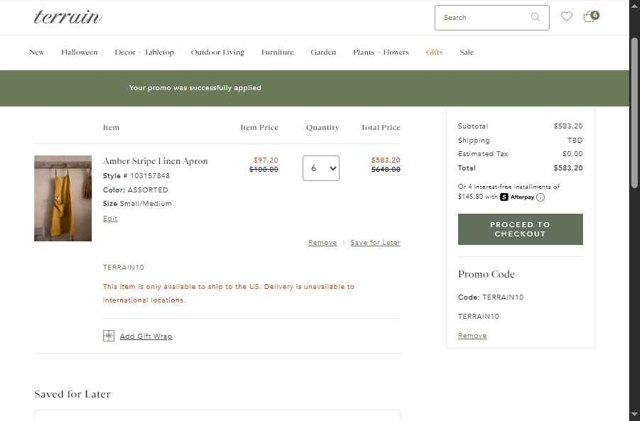Click the Subtotal amount $583.20
Screen dimensions: 640x421
tap(568, 126)
